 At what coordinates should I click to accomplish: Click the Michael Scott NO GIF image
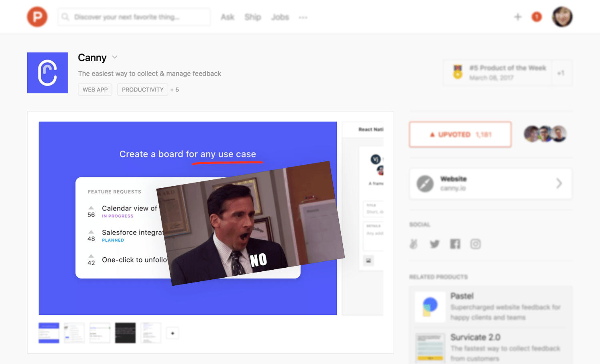coord(250,224)
